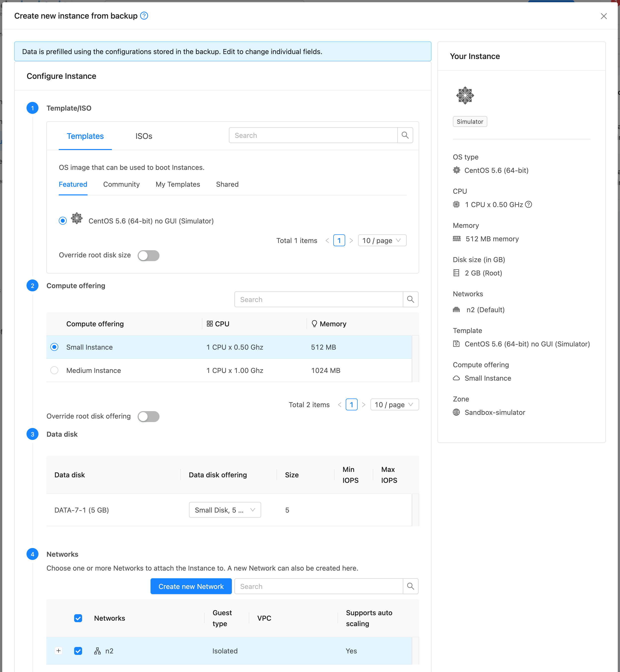Switch to the ISOs tab

point(144,136)
